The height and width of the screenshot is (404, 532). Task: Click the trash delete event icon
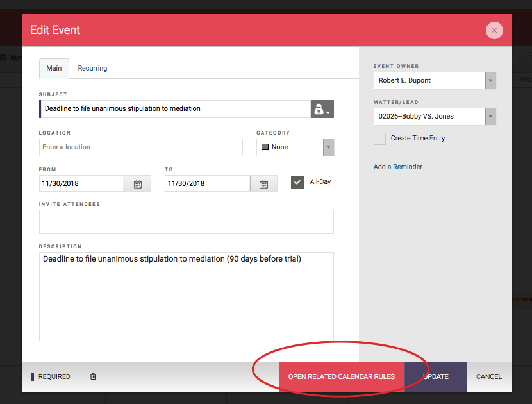(93, 376)
